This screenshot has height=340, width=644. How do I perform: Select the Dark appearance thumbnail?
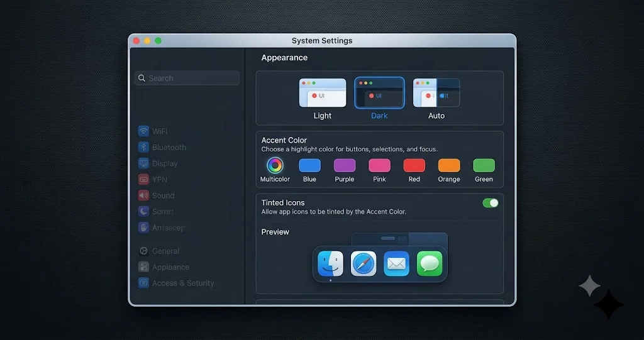(x=379, y=93)
